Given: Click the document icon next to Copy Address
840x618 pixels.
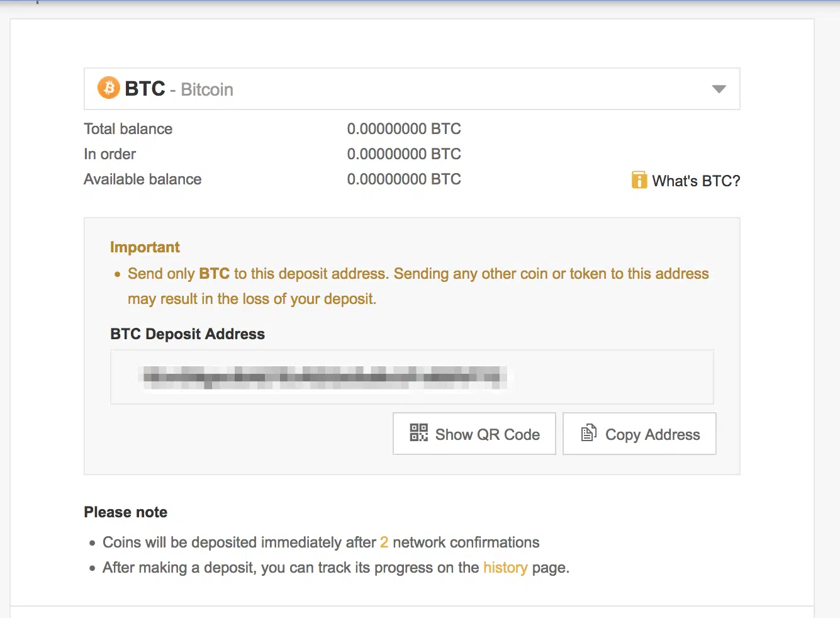Looking at the screenshot, I should (588, 433).
